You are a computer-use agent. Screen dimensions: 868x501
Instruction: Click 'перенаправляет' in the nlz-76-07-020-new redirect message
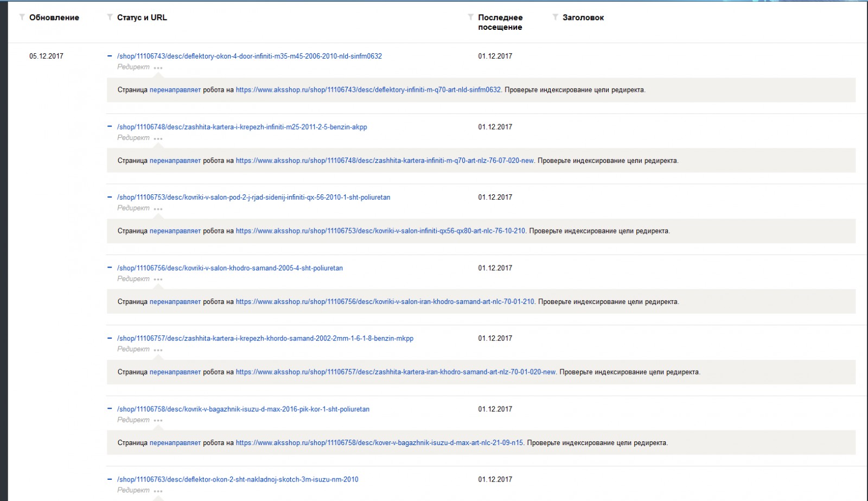pos(175,160)
